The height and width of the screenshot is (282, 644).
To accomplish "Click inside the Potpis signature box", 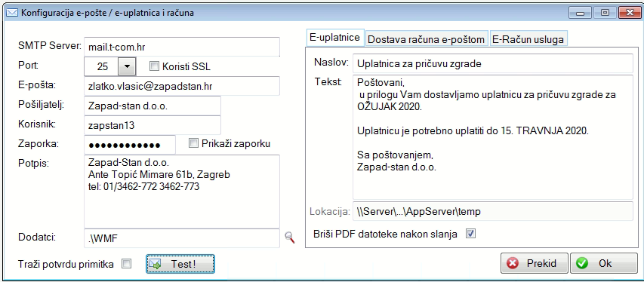I will point(182,192).
